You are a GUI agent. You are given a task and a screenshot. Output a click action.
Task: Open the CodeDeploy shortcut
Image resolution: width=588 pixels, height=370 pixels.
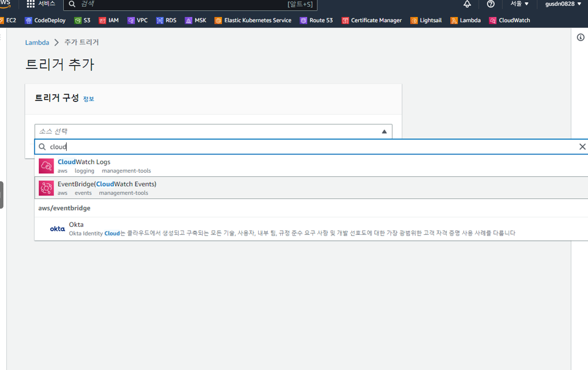click(x=46, y=21)
